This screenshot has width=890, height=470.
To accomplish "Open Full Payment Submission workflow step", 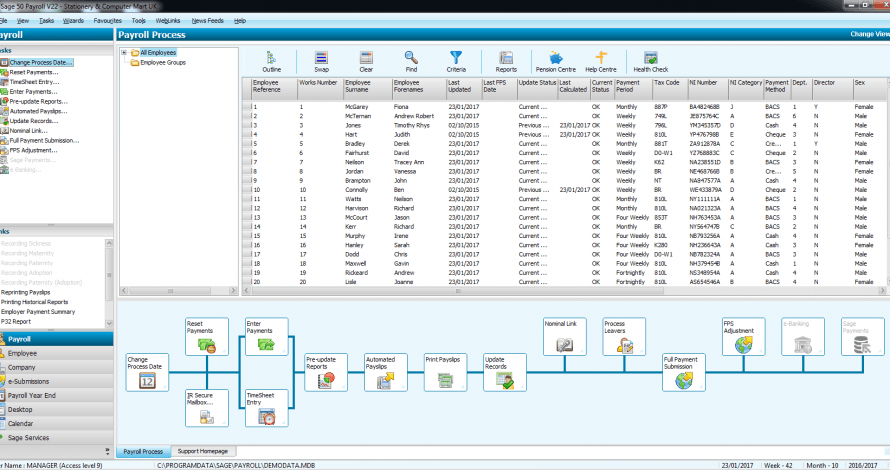I will click(x=683, y=372).
